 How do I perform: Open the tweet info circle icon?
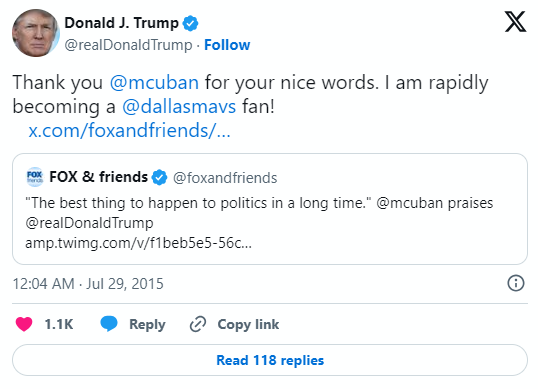516,283
